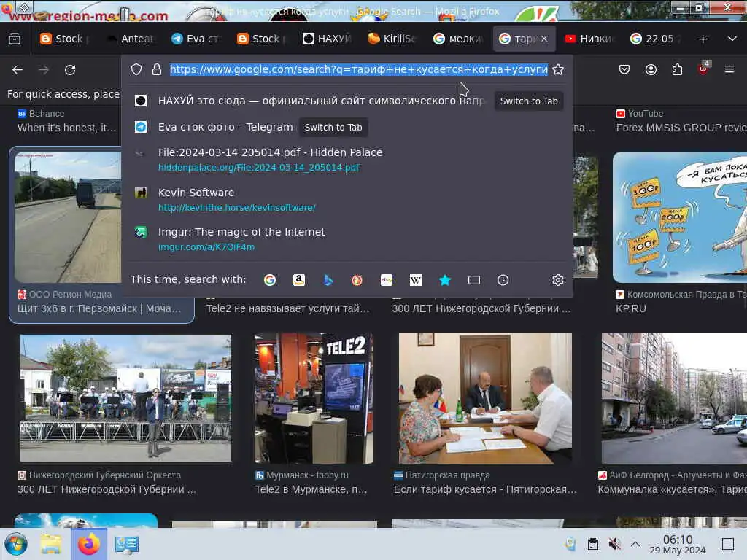The image size is (747, 560).
Task: Switch to the first Stock tab
Action: [x=66, y=39]
